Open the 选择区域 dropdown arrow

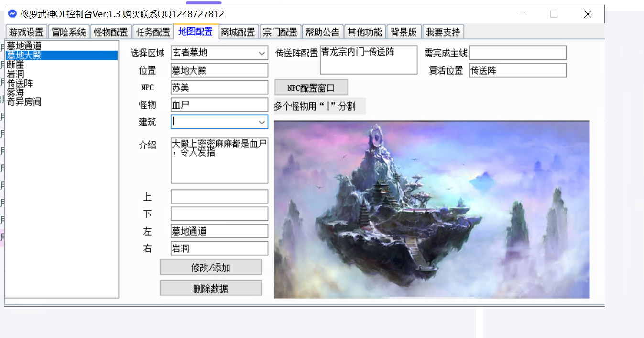point(262,53)
